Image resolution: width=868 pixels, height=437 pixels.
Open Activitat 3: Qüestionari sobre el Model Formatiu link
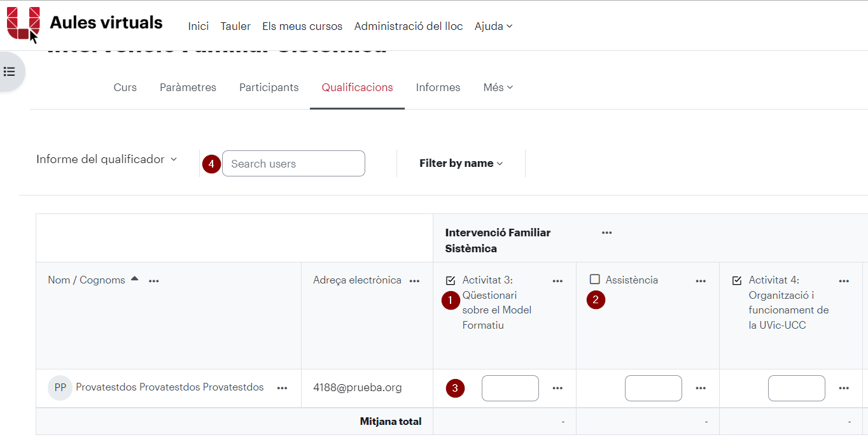coord(497,303)
